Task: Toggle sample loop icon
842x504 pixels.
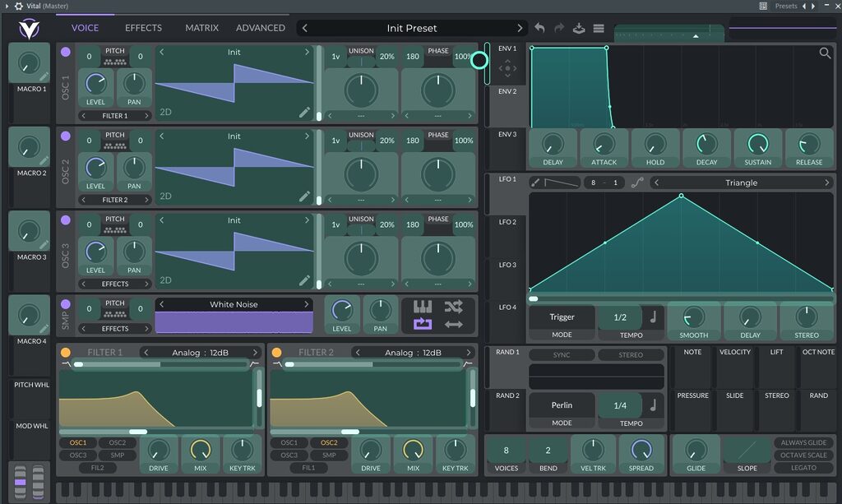Action: [423, 324]
